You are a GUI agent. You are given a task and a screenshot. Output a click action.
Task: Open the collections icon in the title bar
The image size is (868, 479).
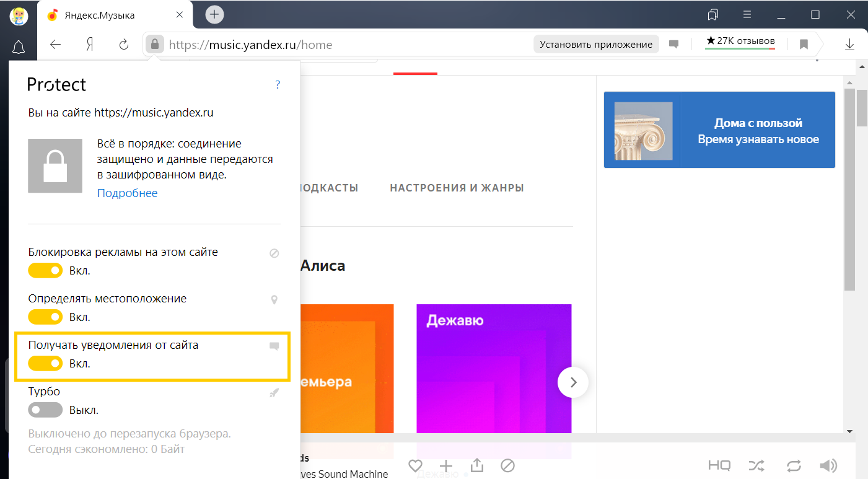coord(713,15)
